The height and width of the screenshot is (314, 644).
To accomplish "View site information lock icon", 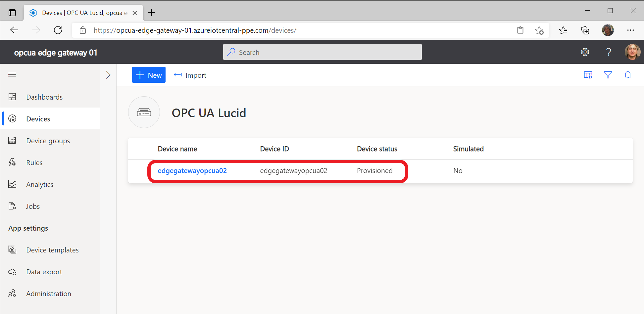I will pos(83,30).
